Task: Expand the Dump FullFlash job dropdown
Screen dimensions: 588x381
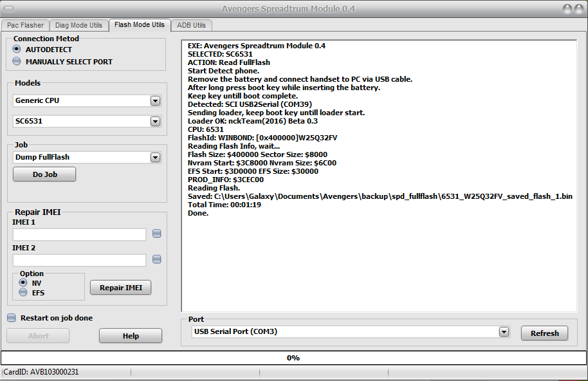Action: point(155,157)
